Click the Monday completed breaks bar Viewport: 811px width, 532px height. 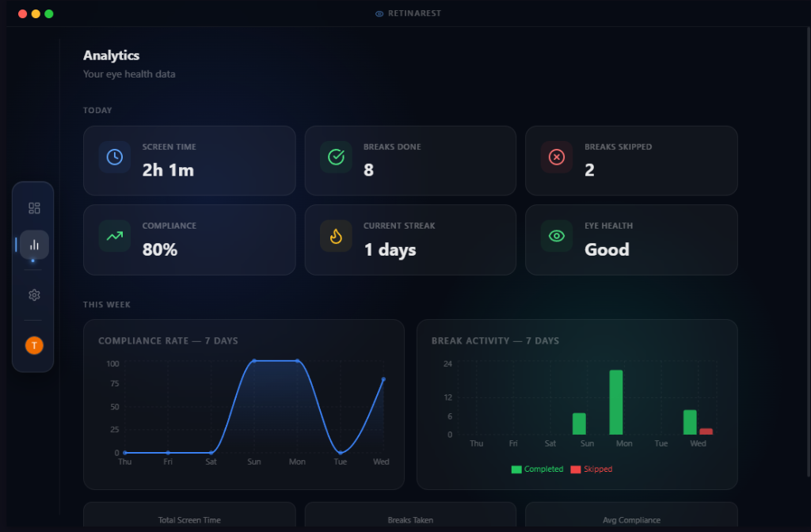pos(616,402)
